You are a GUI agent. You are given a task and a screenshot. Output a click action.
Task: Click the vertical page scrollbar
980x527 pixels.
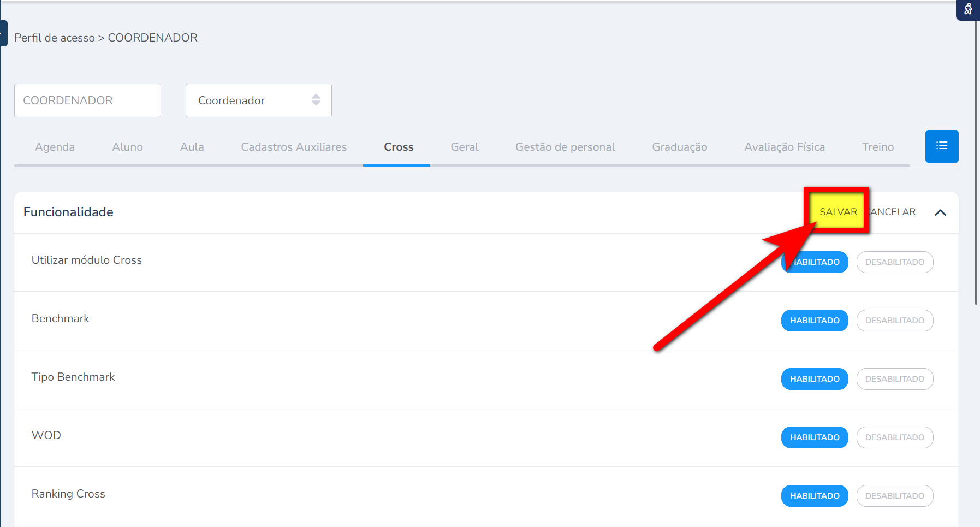pos(976,164)
